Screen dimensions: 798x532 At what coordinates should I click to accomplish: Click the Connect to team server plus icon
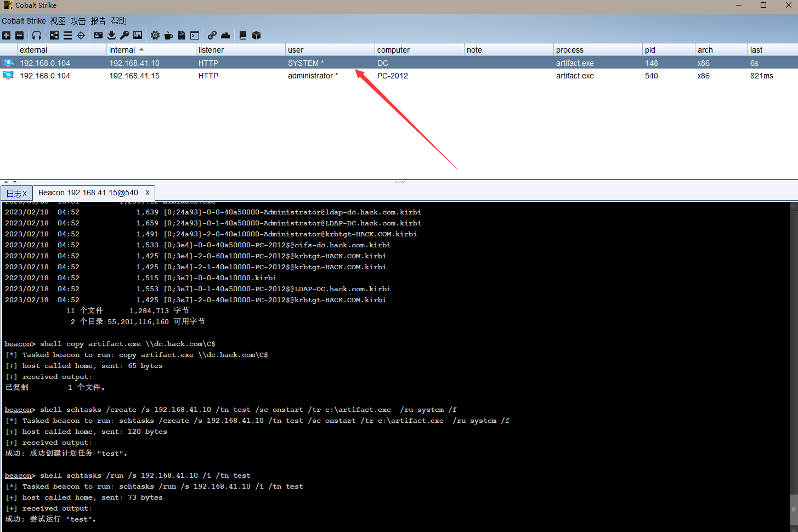(x=6, y=35)
